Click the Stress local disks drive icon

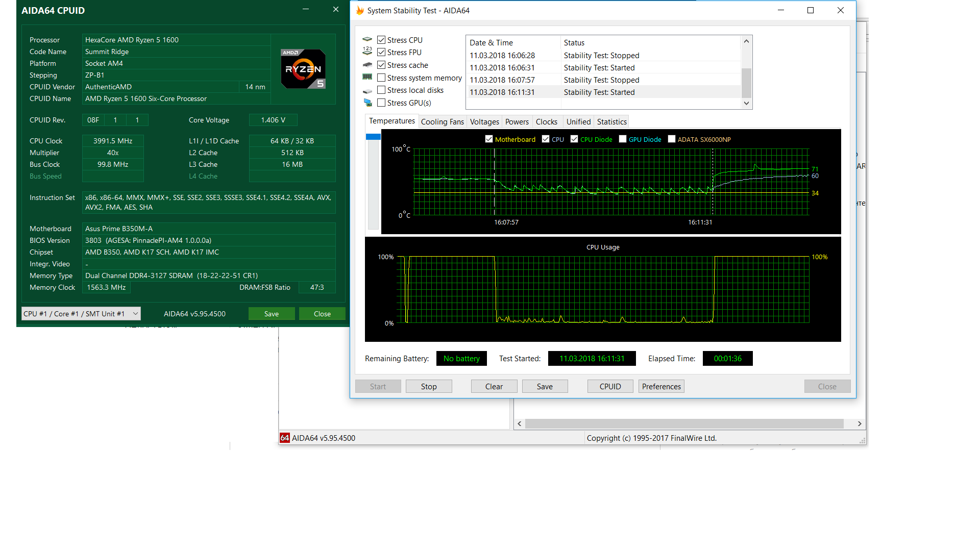[x=367, y=91]
